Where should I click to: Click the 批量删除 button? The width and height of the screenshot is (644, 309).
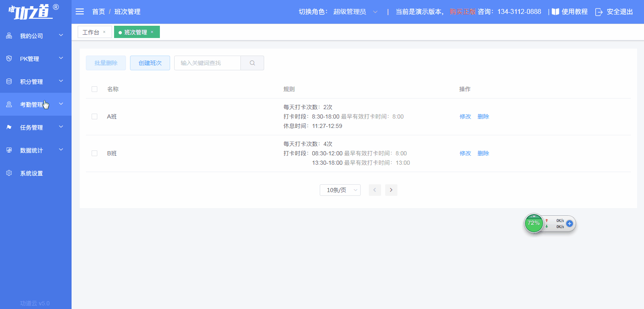pyautogui.click(x=106, y=63)
